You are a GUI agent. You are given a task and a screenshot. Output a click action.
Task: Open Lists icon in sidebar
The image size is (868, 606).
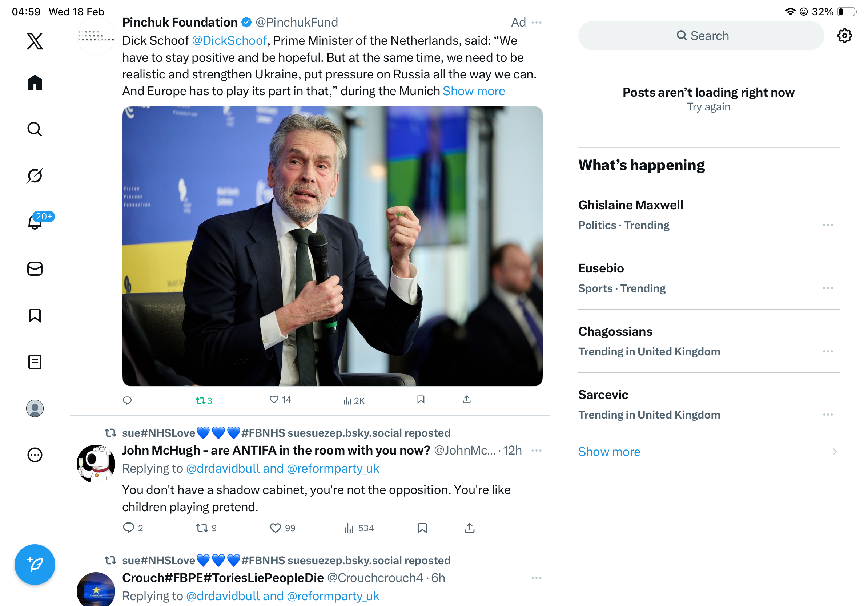[35, 362]
